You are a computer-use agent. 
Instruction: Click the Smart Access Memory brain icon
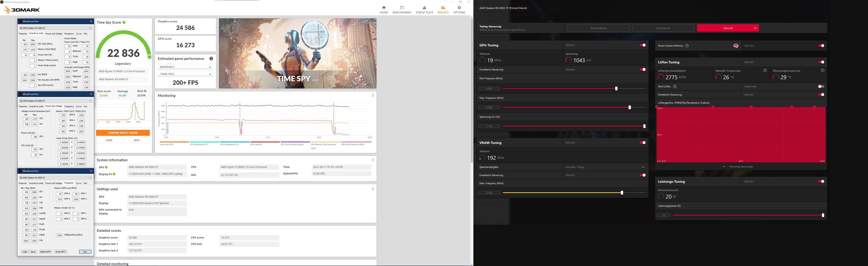tap(736, 46)
